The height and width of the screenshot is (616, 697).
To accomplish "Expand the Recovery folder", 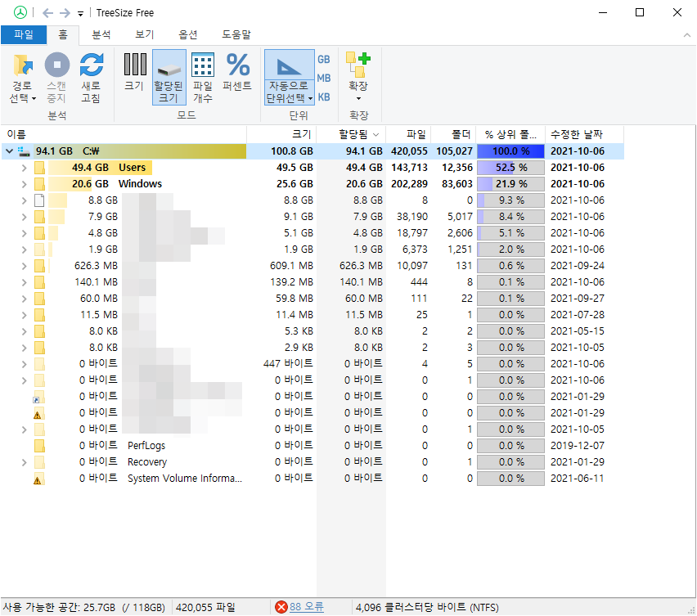I will (24, 463).
